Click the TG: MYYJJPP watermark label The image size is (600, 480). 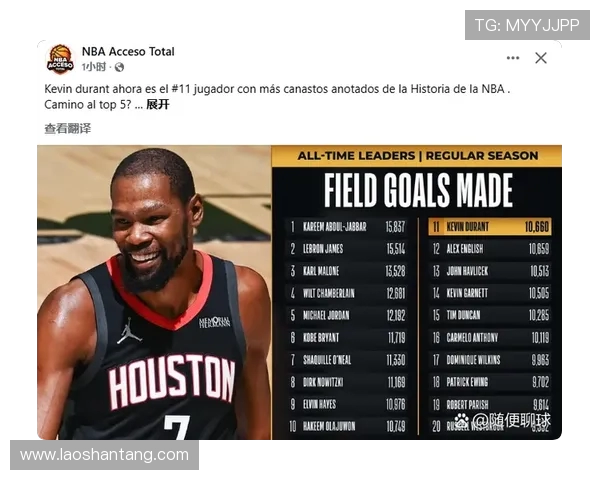point(527,25)
